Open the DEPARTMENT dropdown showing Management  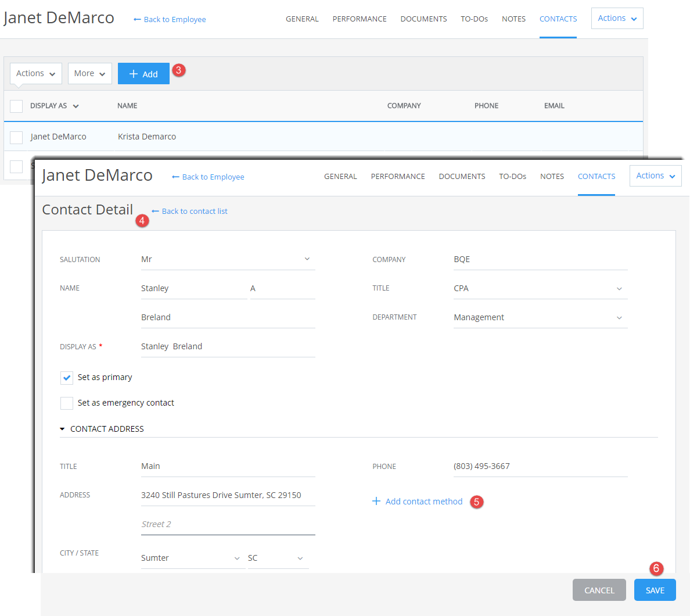[x=540, y=317]
